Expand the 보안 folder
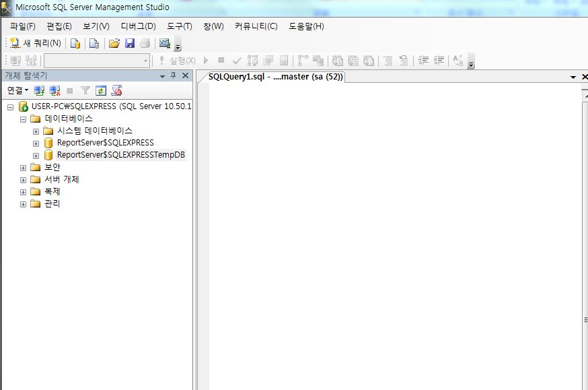Viewport: 588px width, 390px height. 24,168
